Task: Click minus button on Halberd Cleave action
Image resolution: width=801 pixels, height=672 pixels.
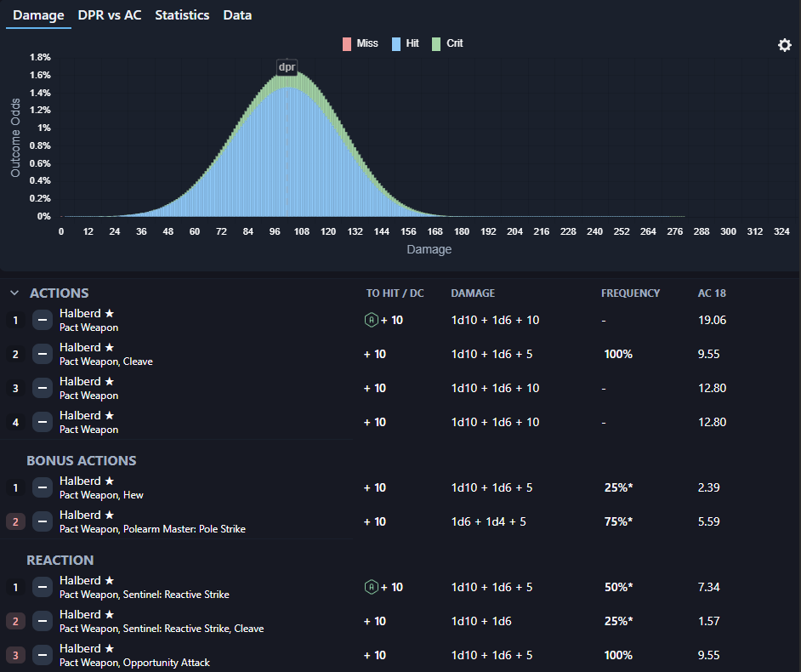Action: [x=43, y=354]
